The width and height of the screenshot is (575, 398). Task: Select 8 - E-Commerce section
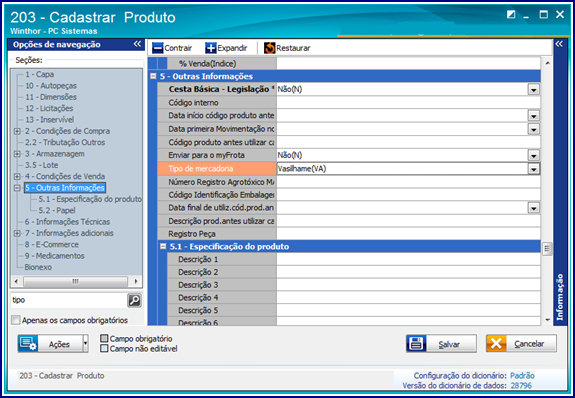(x=52, y=245)
